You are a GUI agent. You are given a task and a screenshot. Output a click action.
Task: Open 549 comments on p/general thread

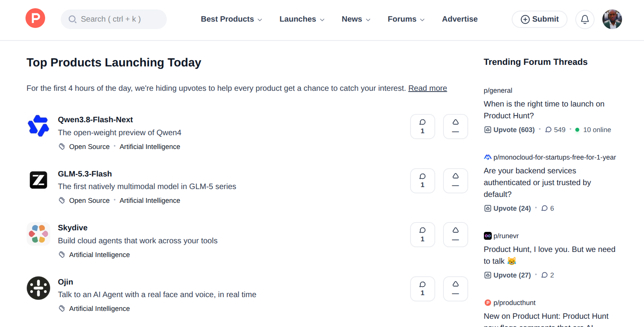pyautogui.click(x=555, y=130)
